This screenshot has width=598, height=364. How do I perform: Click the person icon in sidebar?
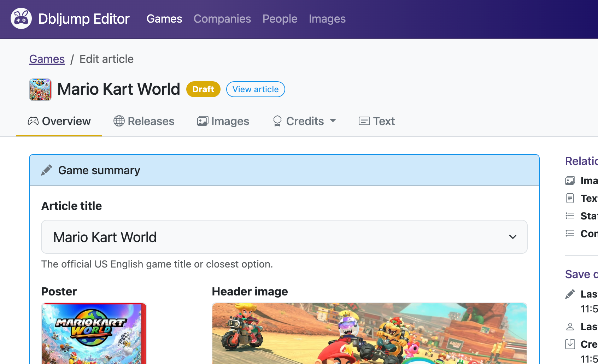570,327
